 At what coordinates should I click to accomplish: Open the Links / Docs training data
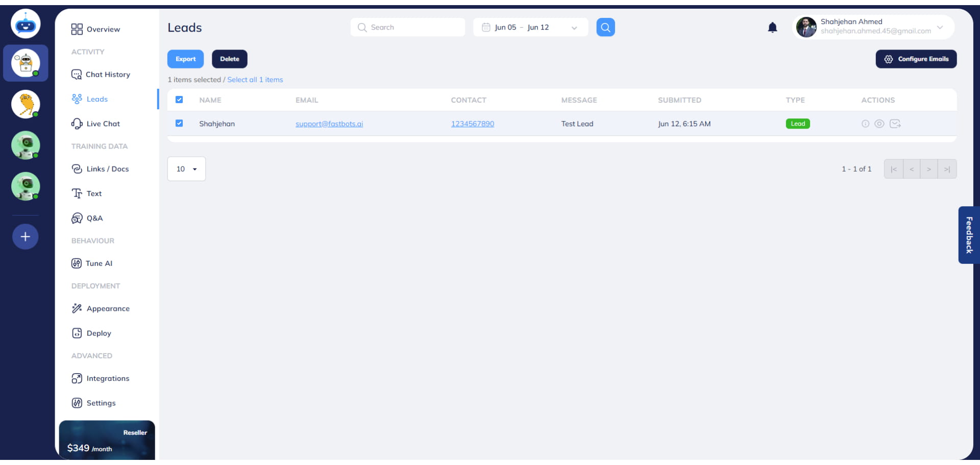(x=107, y=169)
